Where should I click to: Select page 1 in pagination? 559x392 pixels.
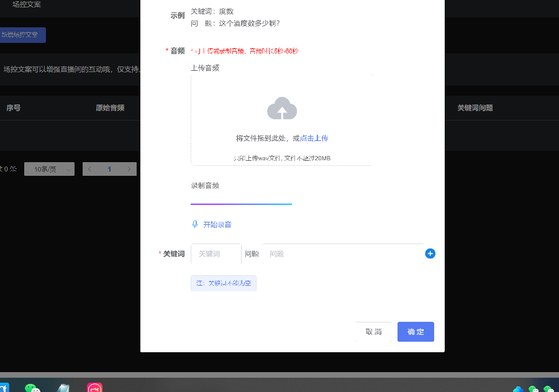(109, 169)
